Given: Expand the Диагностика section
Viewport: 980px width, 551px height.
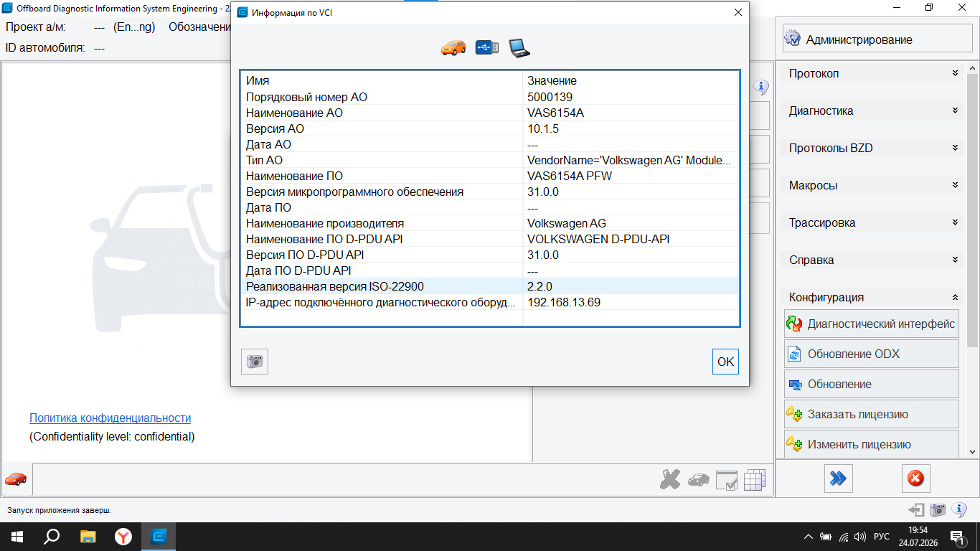Looking at the screenshot, I should [x=874, y=110].
